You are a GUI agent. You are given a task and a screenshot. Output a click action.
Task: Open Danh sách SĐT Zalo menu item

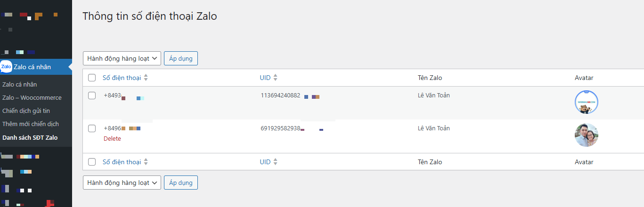[x=30, y=138]
